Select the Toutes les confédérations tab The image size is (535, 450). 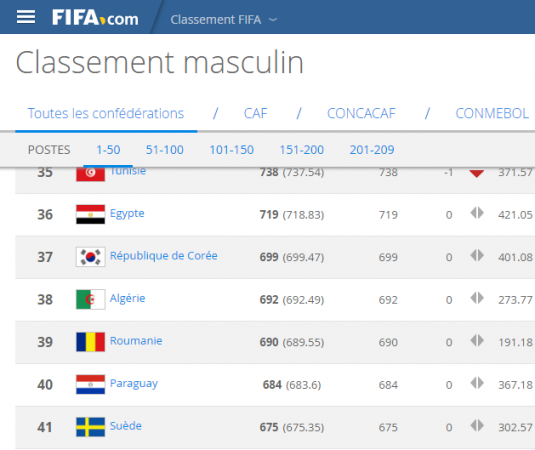(x=106, y=114)
